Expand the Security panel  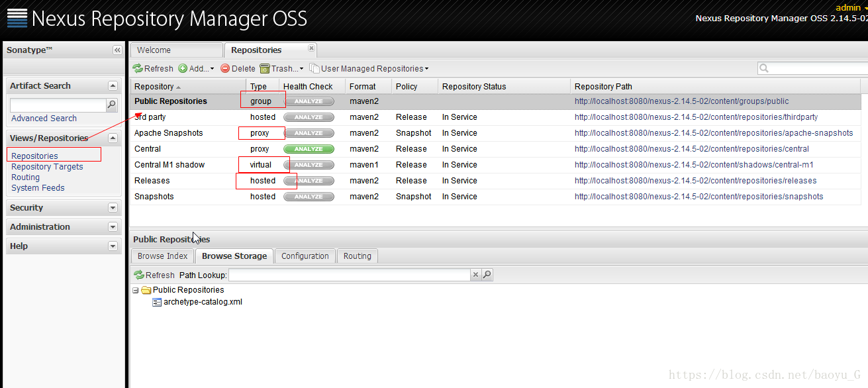pos(113,208)
